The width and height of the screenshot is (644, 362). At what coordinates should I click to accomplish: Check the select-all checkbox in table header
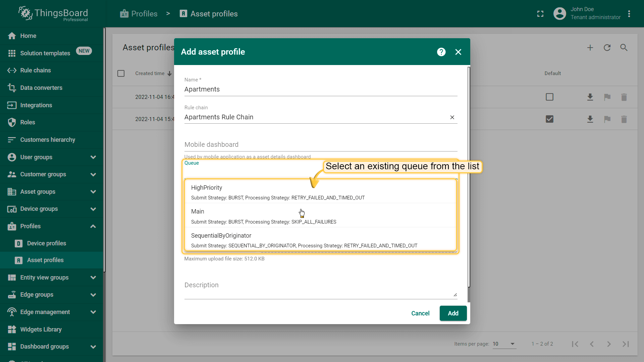pyautogui.click(x=121, y=73)
